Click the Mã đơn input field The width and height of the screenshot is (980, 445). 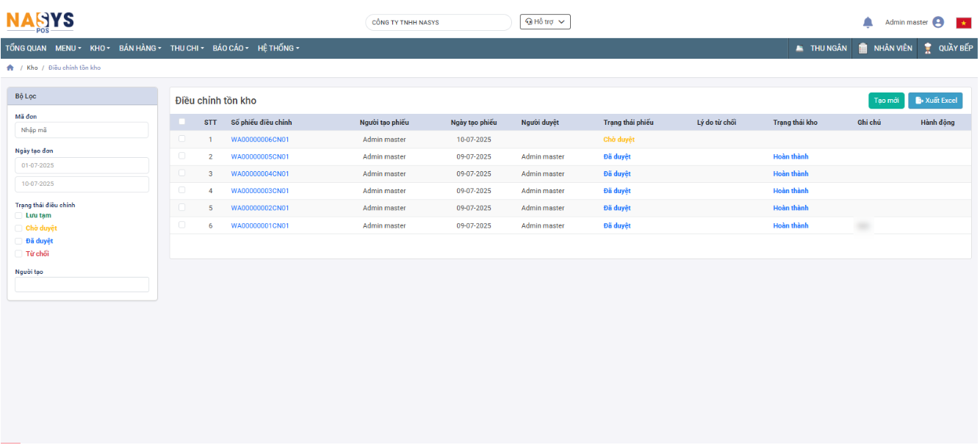pyautogui.click(x=82, y=130)
